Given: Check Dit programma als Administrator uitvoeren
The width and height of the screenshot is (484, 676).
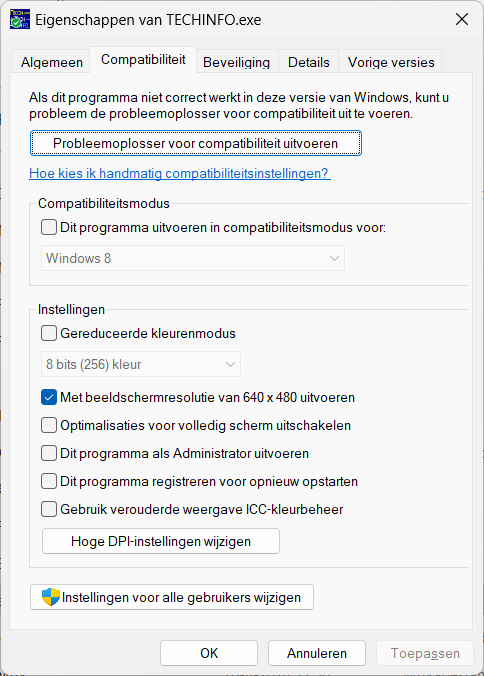Looking at the screenshot, I should coord(49,454).
